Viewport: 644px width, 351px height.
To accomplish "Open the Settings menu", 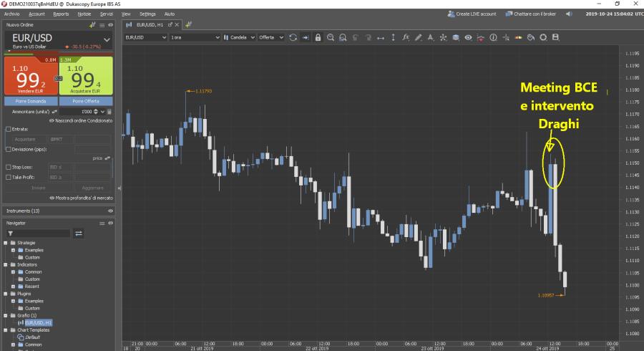I will (x=147, y=14).
